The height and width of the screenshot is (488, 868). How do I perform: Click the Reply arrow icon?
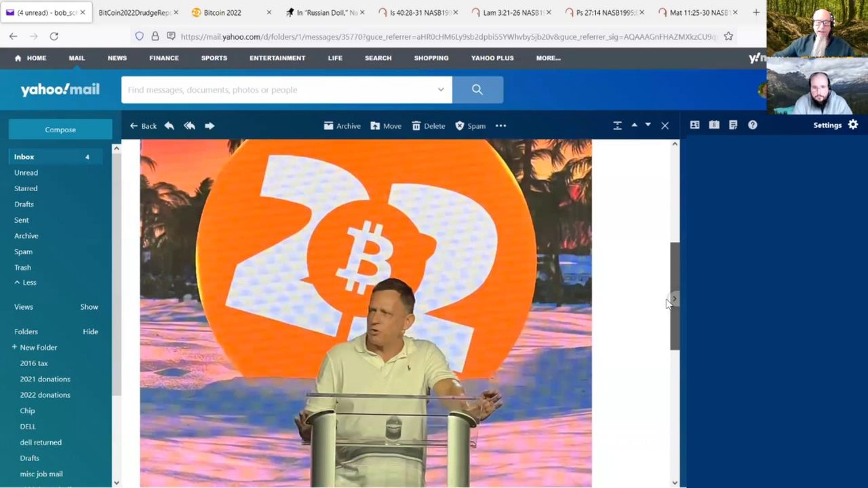pyautogui.click(x=169, y=126)
